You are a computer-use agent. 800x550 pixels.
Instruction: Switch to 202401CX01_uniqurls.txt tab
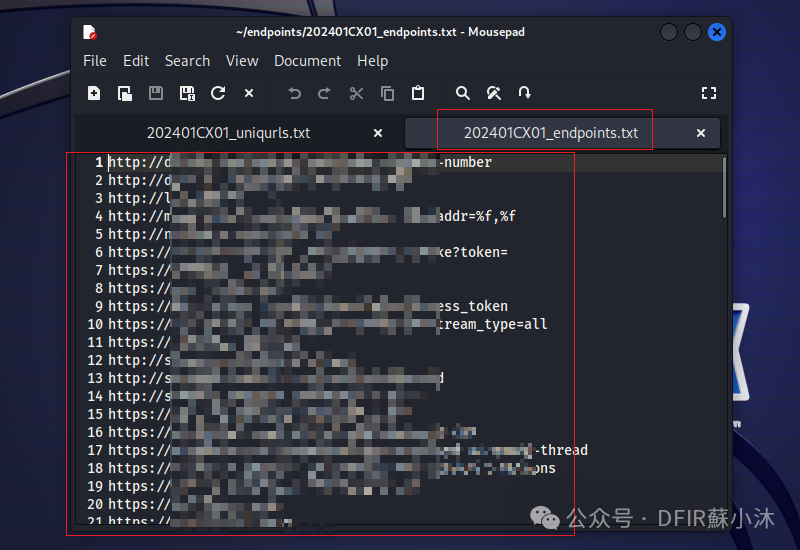(x=229, y=133)
